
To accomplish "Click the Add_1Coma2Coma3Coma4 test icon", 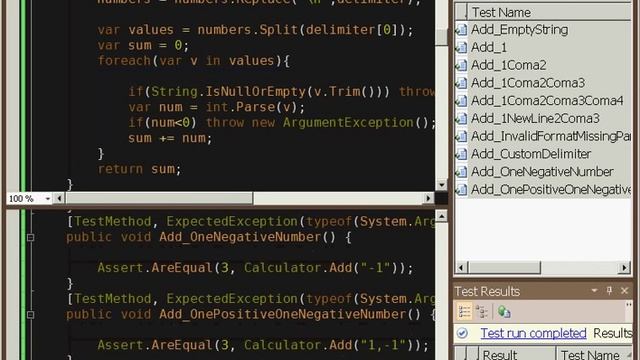I will [x=462, y=101].
